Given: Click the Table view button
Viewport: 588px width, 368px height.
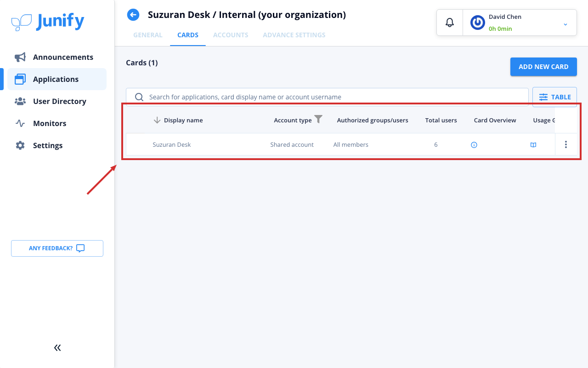Looking at the screenshot, I should [554, 97].
